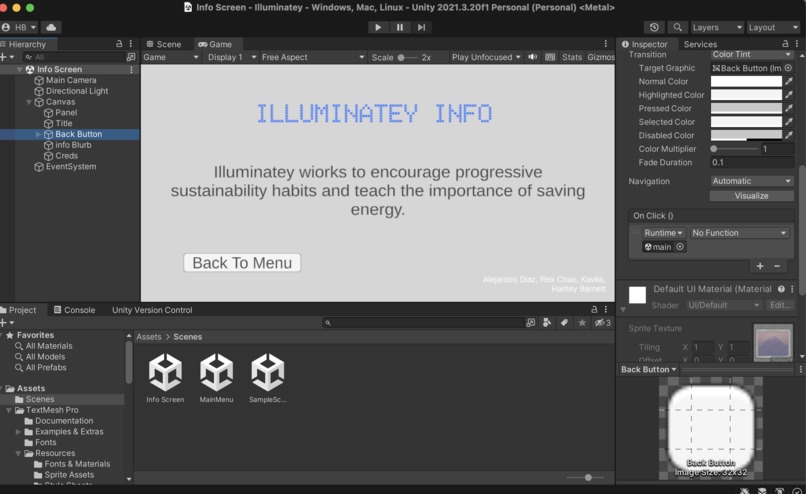Screen dimensions: 806x494
Task: Pick Disabled Color with the eyedropper icon
Action: point(789,135)
